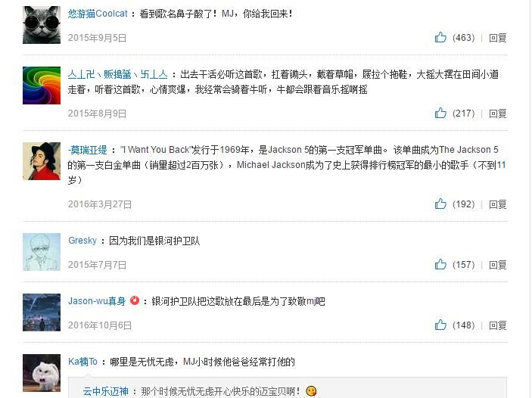
Task: Reply to 悠游猫Coolcat's comment
Action: (497, 38)
